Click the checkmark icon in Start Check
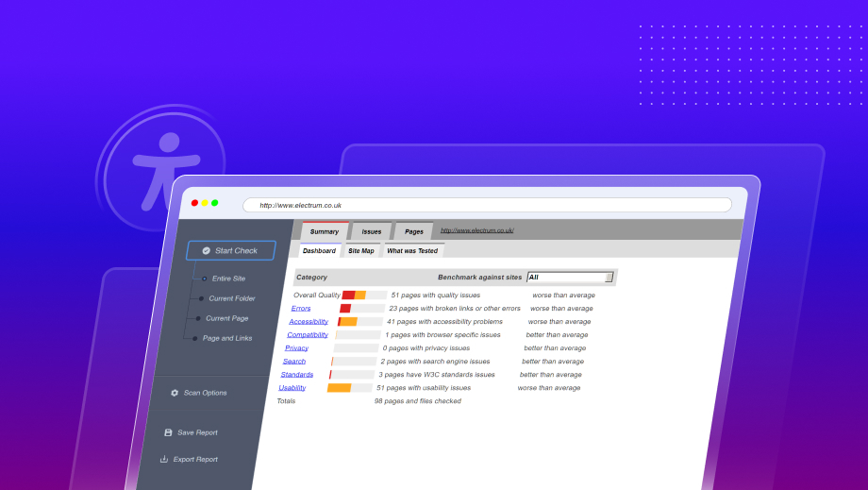Image resolution: width=868 pixels, height=490 pixels. pos(206,251)
